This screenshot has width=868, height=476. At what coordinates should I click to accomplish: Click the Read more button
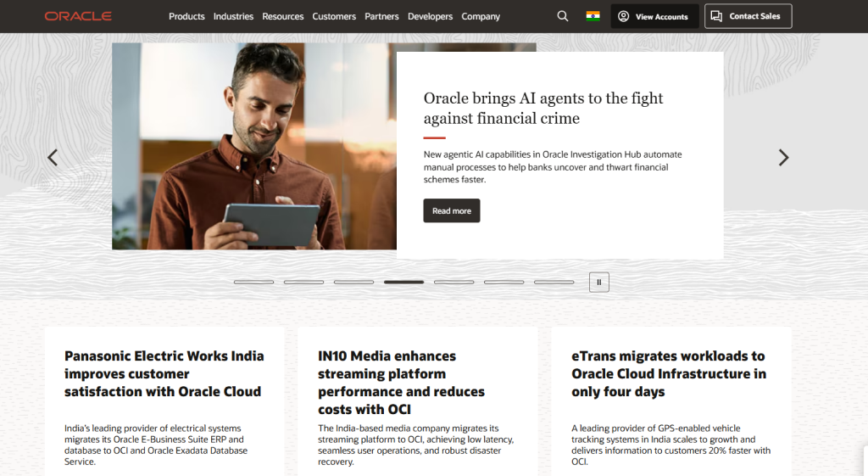pyautogui.click(x=452, y=210)
